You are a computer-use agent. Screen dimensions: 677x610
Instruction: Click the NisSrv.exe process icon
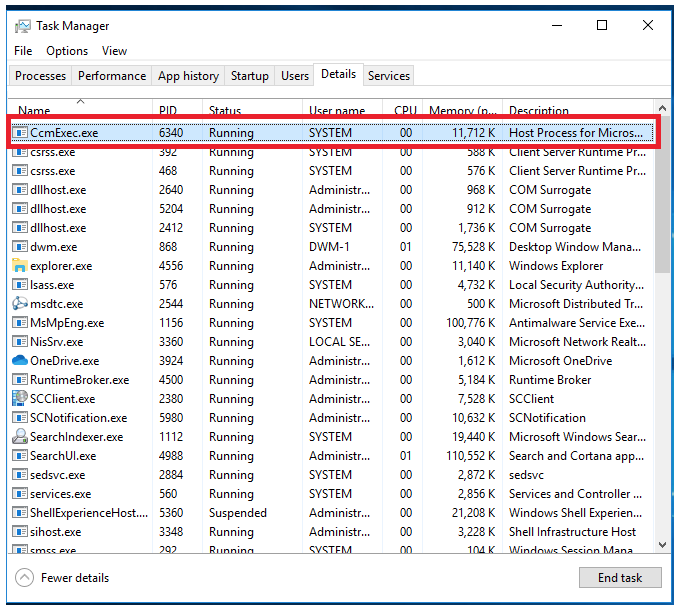click(x=19, y=341)
